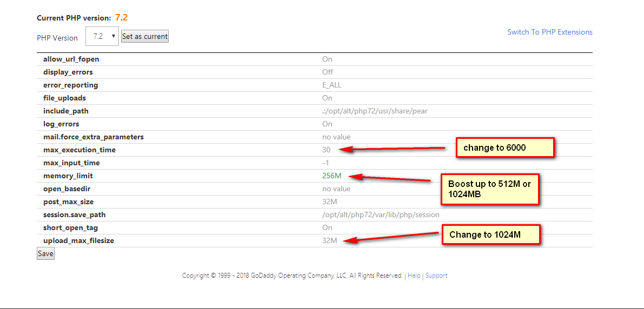Open the PHP Version dropdown
This screenshot has width=644, height=309.
pyautogui.click(x=102, y=37)
